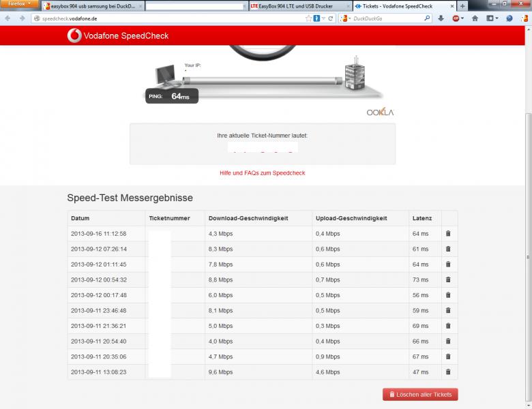Delete the 2013-09-12 00:17:48 ticket

click(448, 295)
